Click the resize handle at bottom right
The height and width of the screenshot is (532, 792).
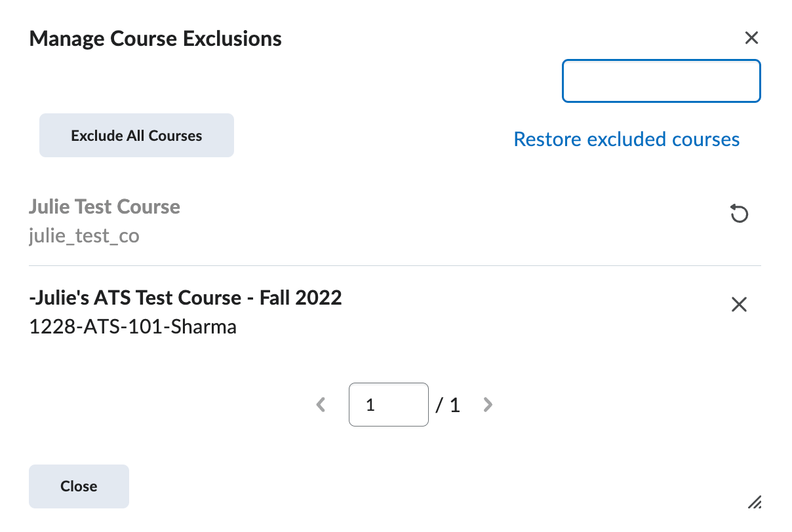754,501
